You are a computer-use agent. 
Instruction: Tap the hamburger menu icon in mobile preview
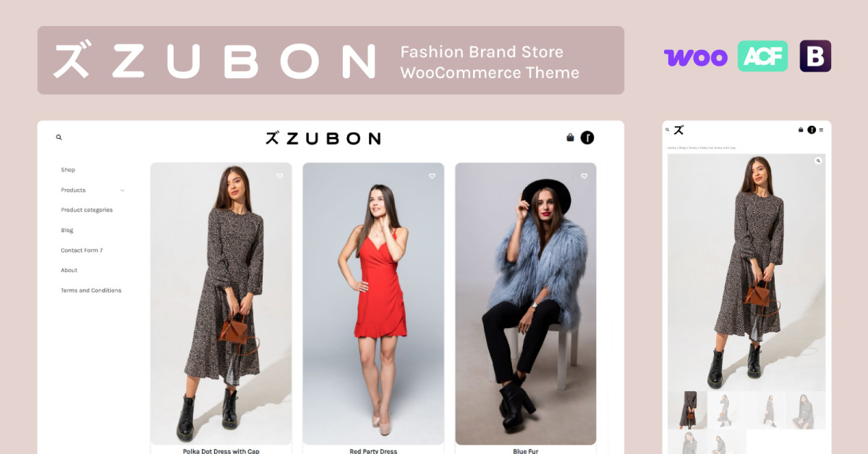(x=821, y=130)
